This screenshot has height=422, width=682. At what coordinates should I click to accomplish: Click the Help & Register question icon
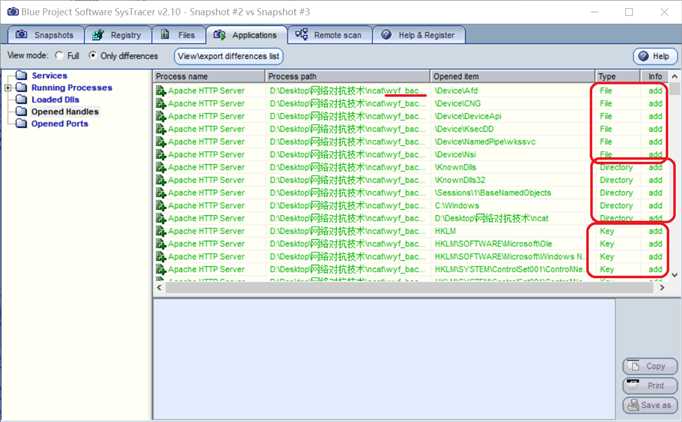(386, 34)
